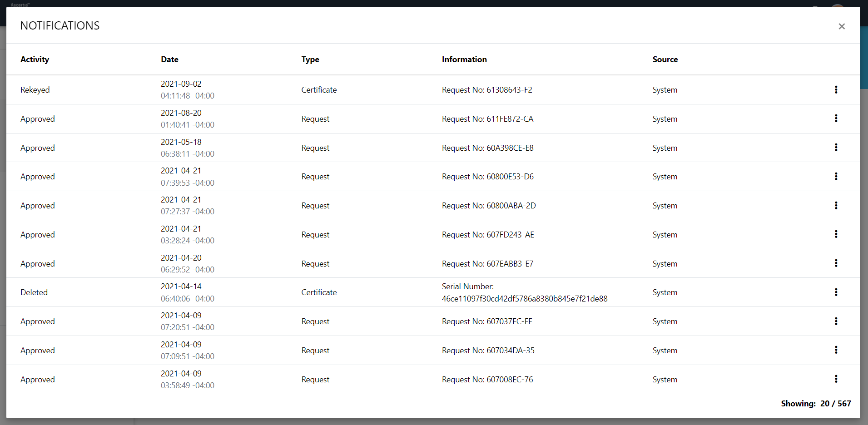This screenshot has width=868, height=425.
Task: Show options for request 607FD243-AE
Action: (x=836, y=234)
